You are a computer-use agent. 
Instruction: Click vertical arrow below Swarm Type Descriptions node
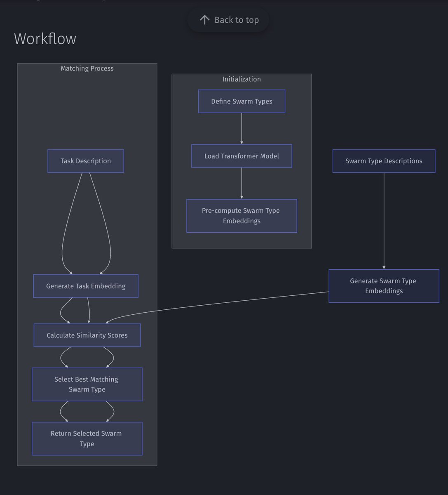tap(384, 221)
